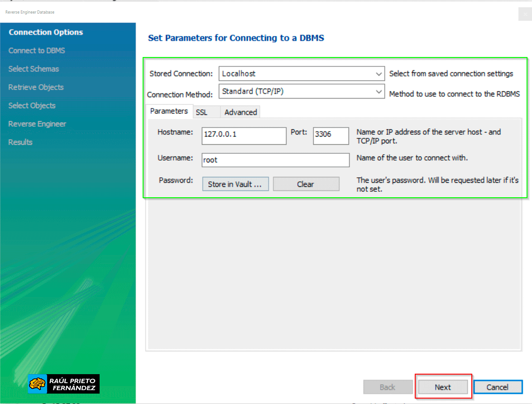The image size is (532, 404).
Task: Cancel the reverse engineer wizard
Action: (497, 387)
